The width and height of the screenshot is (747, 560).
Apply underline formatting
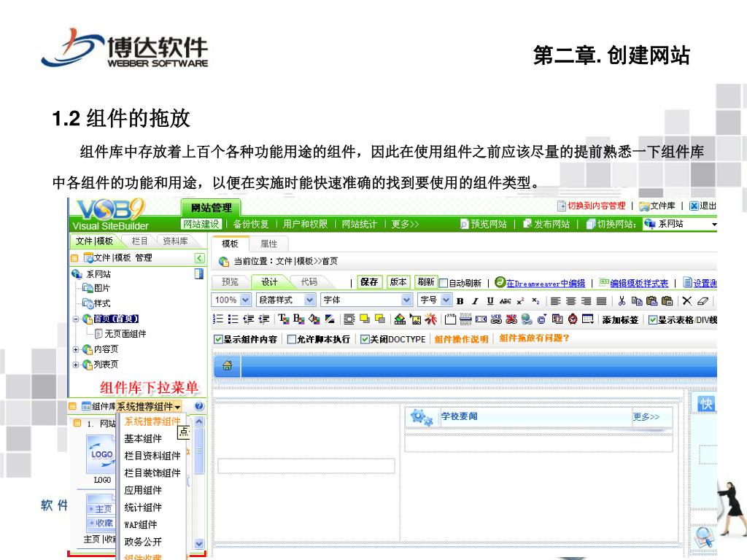[490, 301]
